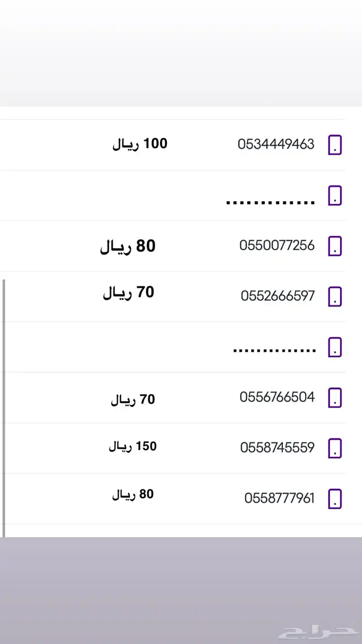Tap the phone icon next to second dotted number
Image resolution: width=362 pixels, height=644 pixels.
click(x=335, y=347)
